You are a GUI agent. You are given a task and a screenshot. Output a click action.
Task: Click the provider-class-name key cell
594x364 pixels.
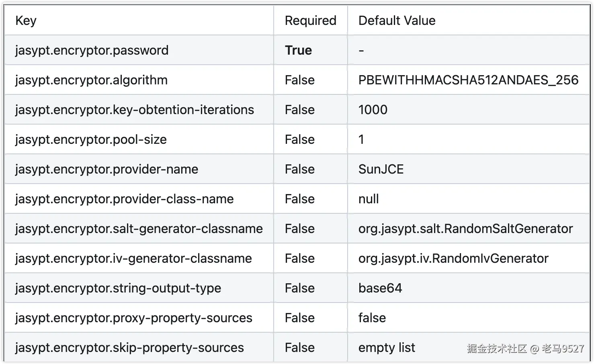coord(124,199)
